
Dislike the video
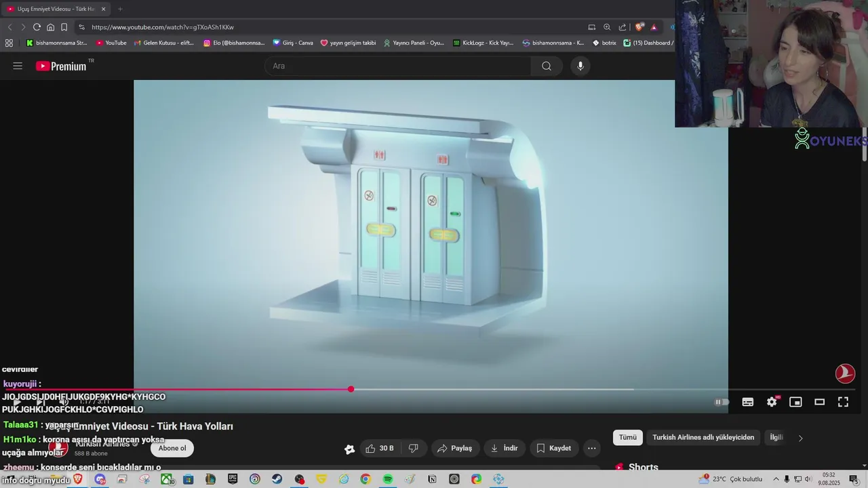coord(413,448)
